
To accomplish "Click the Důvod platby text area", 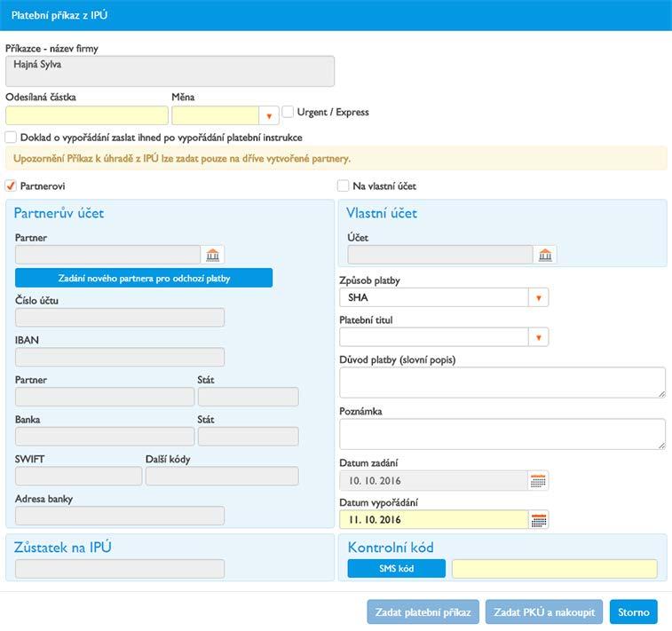I will point(502,383).
